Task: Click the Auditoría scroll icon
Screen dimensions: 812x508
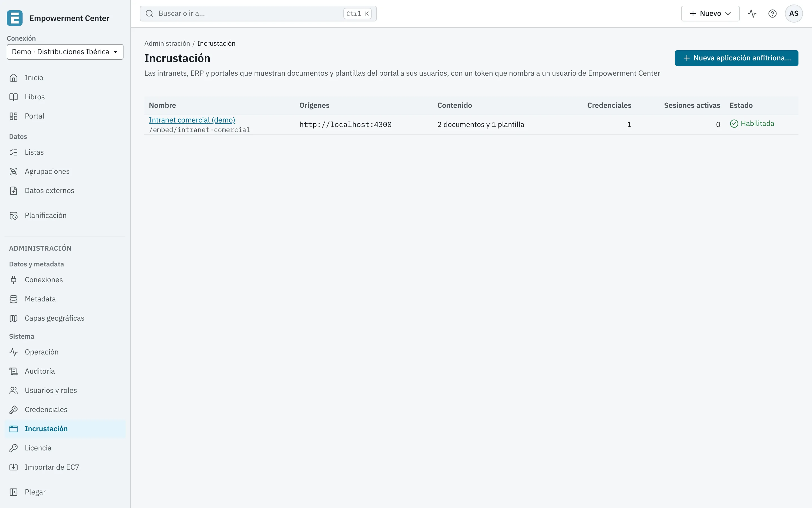Action: pos(14,371)
